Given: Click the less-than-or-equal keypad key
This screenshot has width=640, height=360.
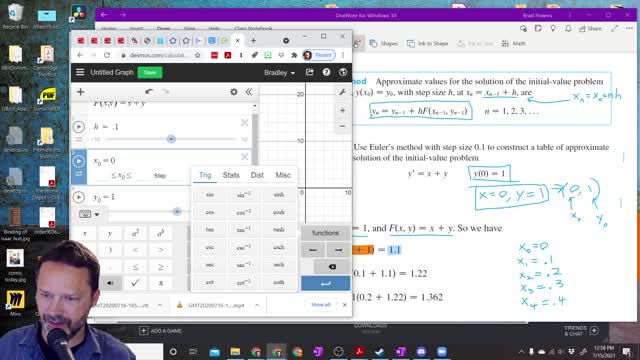Looking at the screenshot, I should 135,267.
